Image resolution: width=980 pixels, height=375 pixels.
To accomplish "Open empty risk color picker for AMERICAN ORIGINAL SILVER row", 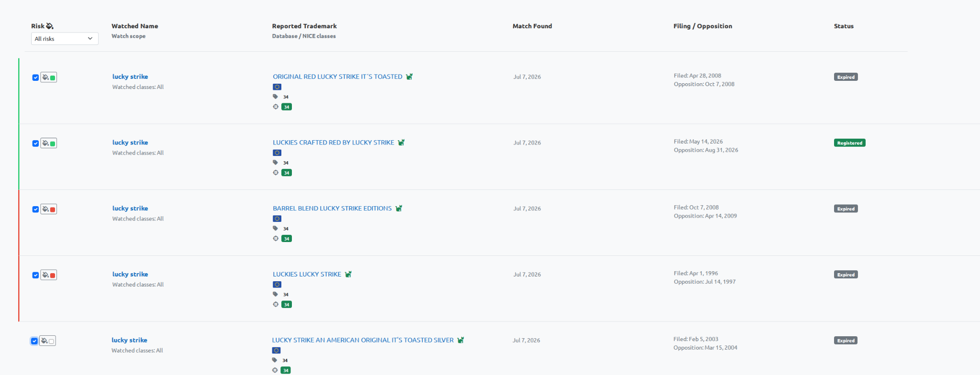I will (48, 341).
